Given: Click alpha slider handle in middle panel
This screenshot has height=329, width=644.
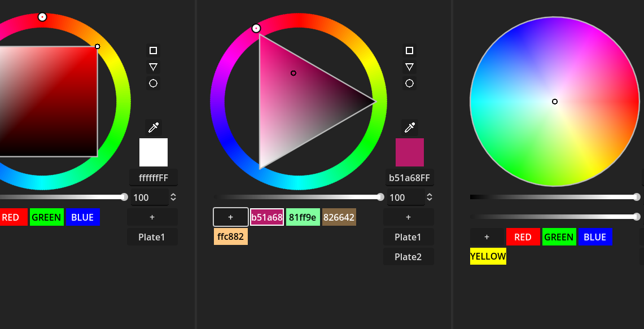Looking at the screenshot, I should point(381,197).
